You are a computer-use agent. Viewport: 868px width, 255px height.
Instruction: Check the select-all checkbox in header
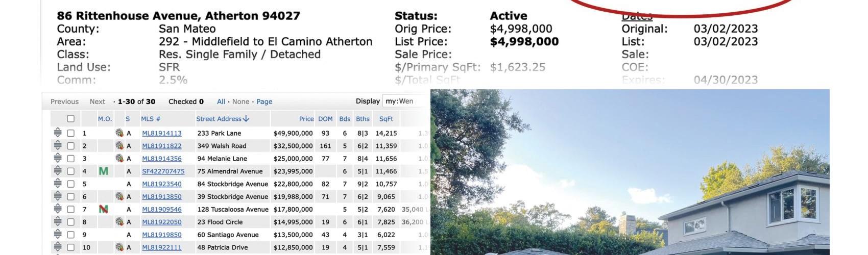click(x=71, y=119)
